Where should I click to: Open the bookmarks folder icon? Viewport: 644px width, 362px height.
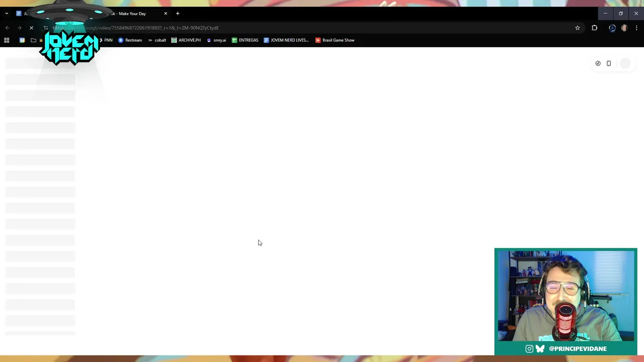[x=33, y=40]
